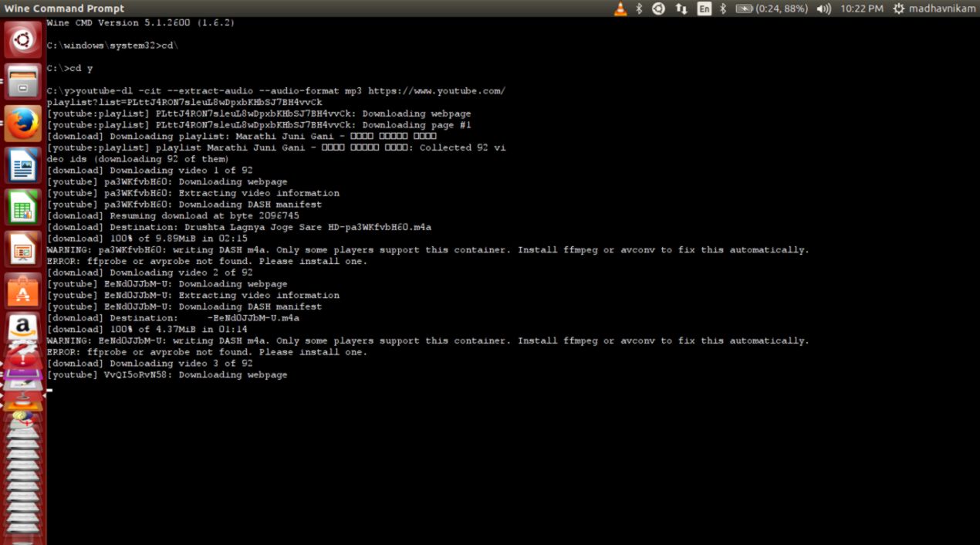Launch Firefox from the launcher
Viewport: 980px width, 545px height.
[x=22, y=122]
